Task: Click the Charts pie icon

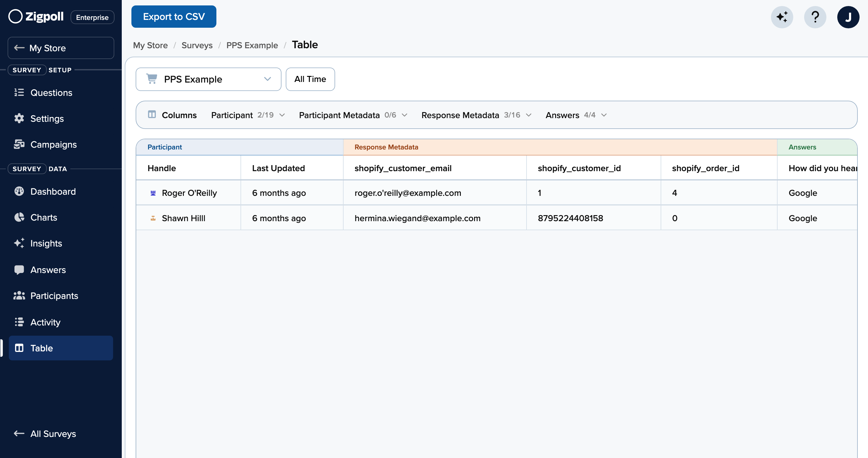Action: click(x=19, y=217)
